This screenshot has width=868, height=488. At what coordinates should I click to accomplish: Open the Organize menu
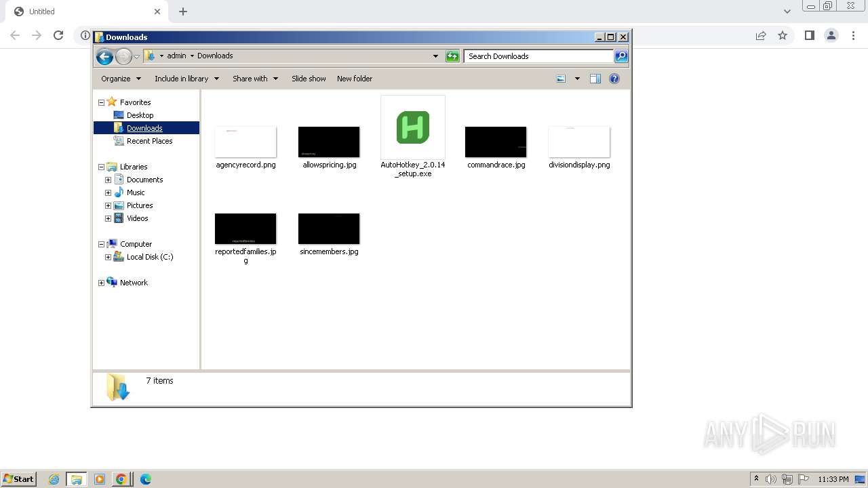[121, 79]
